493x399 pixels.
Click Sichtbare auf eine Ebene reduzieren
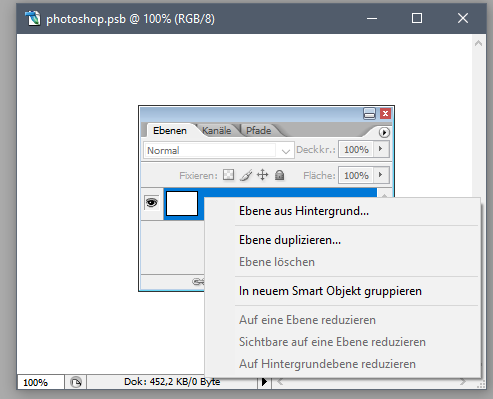pos(343,342)
